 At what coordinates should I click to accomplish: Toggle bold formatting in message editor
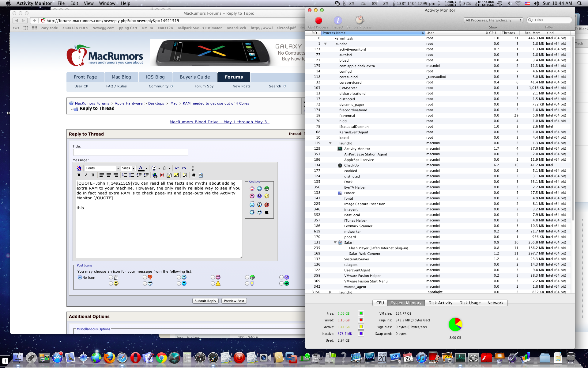click(79, 175)
